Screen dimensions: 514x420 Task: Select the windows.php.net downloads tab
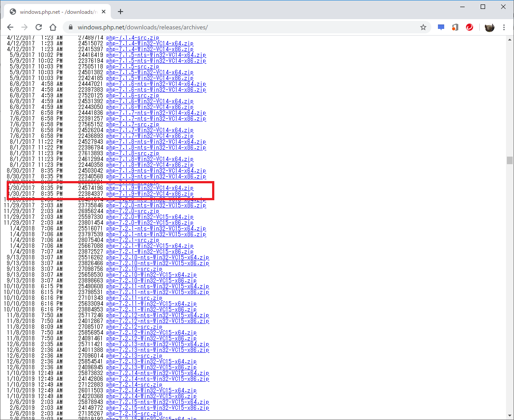click(57, 12)
